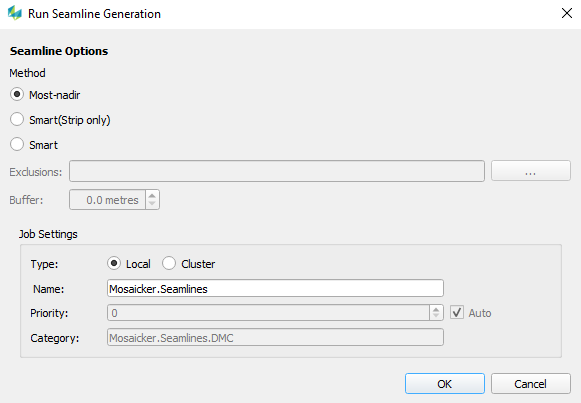The height and width of the screenshot is (403, 581).
Task: Click the application icon in the title bar
Action: [x=15, y=13]
